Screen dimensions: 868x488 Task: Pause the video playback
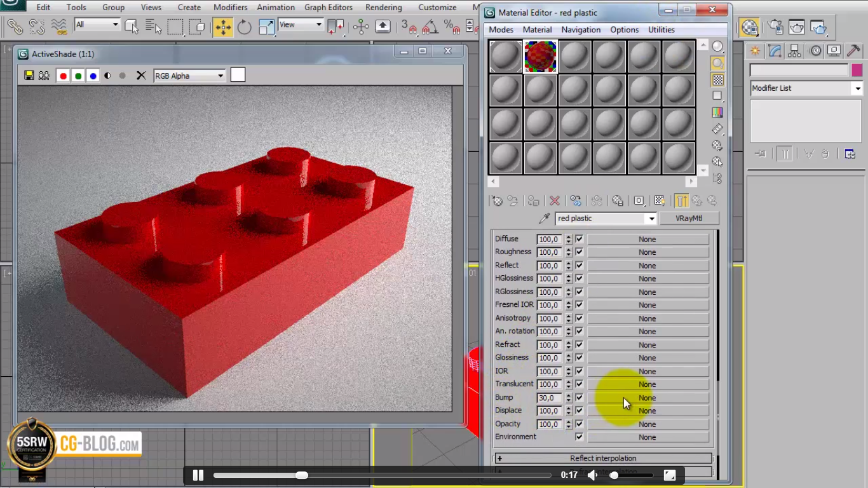click(x=198, y=475)
